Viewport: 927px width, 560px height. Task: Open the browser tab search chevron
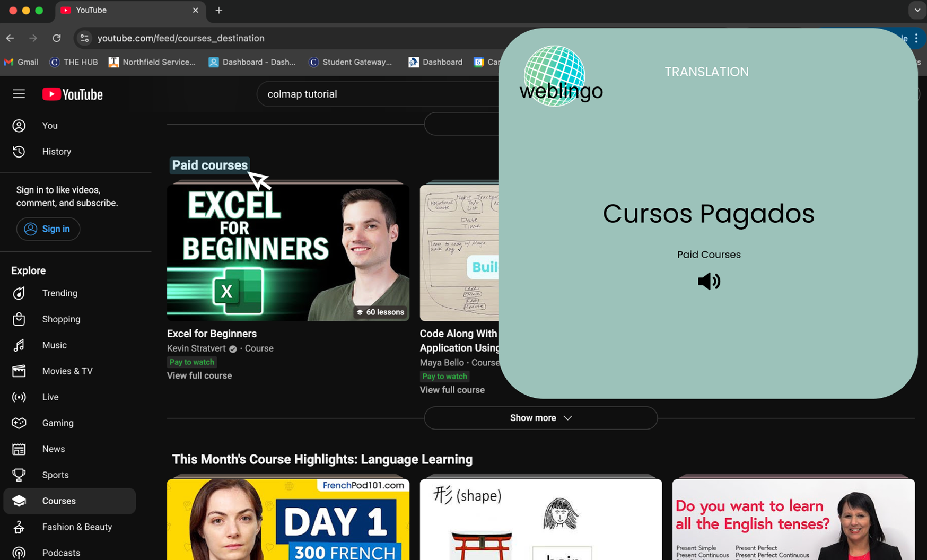917,10
